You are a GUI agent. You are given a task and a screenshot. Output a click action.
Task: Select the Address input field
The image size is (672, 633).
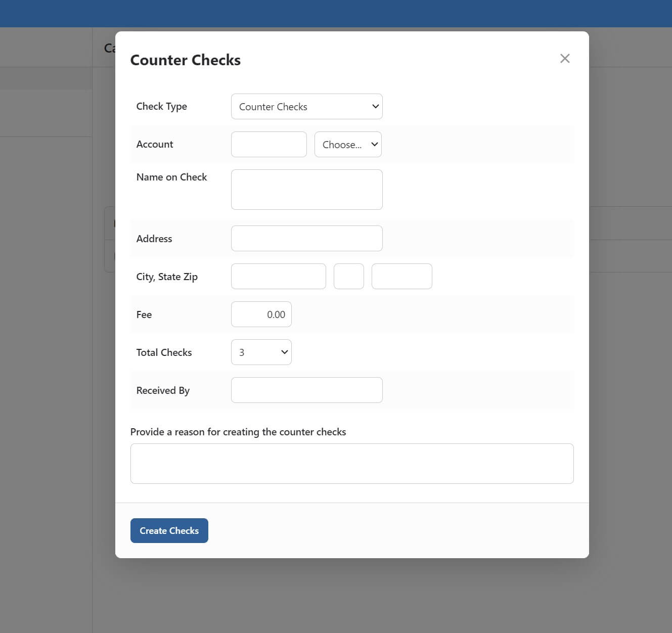(306, 239)
